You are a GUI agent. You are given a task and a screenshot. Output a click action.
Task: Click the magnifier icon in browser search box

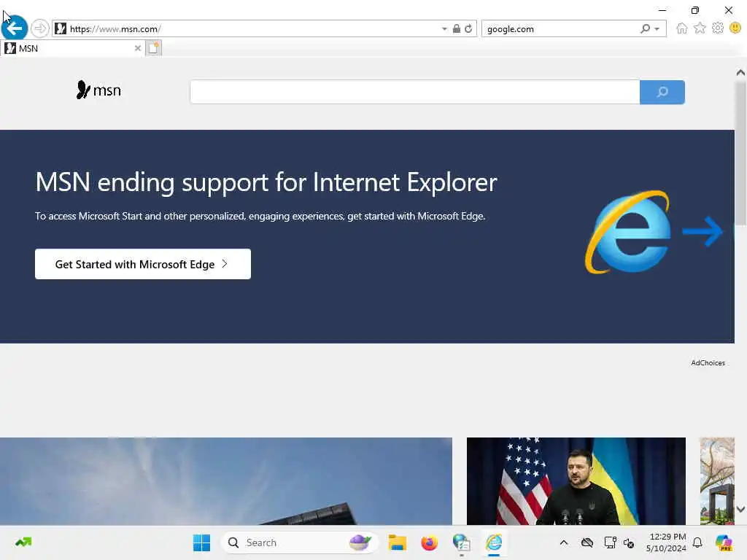click(645, 28)
